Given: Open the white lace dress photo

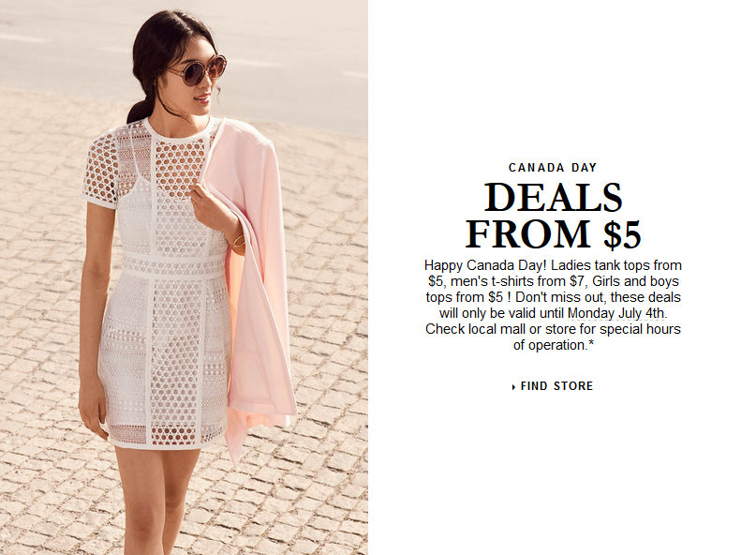Looking at the screenshot, I should pos(164,282).
